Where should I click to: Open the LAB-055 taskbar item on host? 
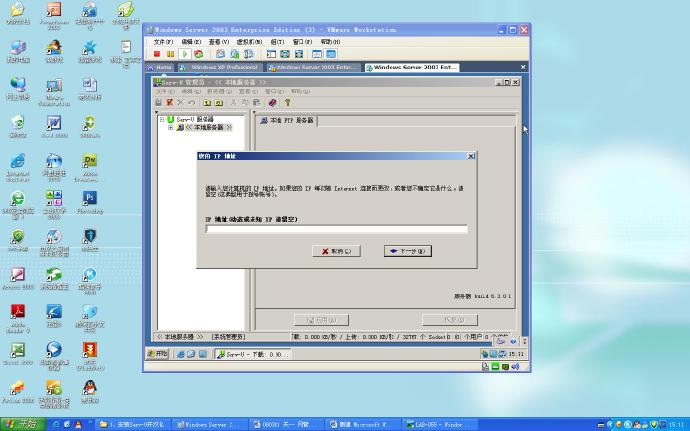(x=438, y=425)
